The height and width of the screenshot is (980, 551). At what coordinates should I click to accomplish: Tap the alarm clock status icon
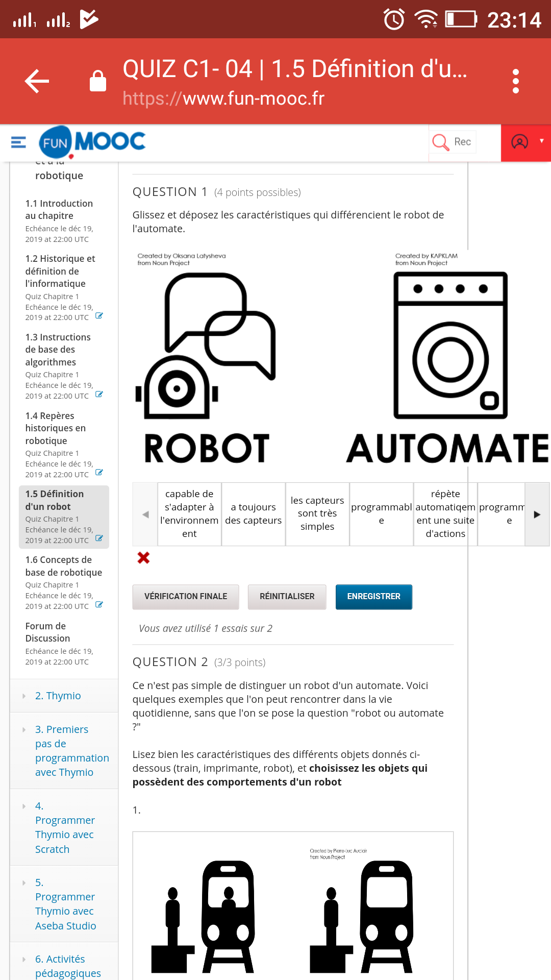point(394,19)
